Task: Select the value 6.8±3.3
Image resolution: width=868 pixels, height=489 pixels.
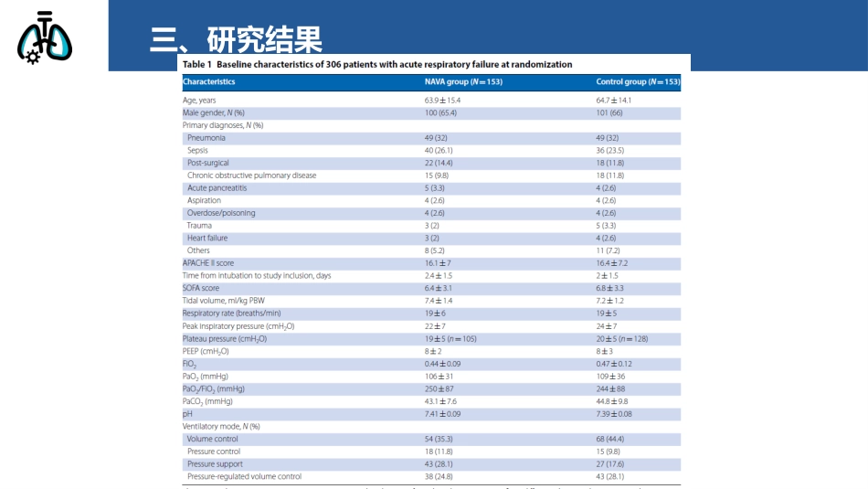Action: pyautogui.click(x=610, y=288)
